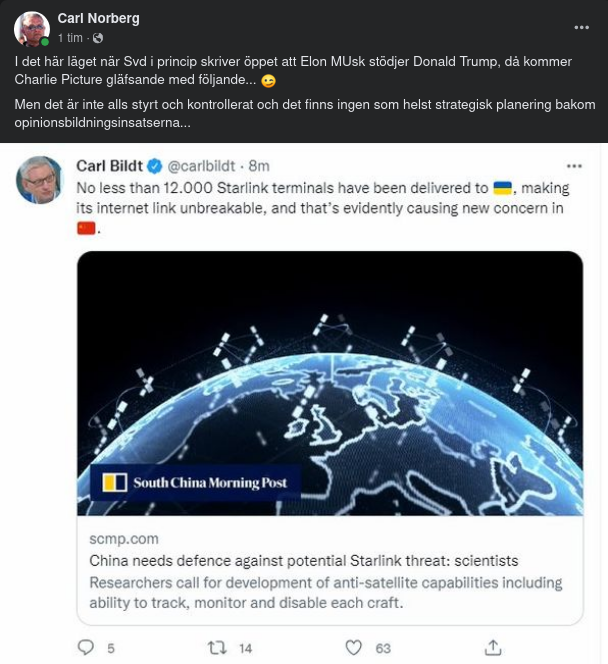This screenshot has height=664, width=608.
Task: Open Carl Norberg's profile name link
Action: [98, 18]
